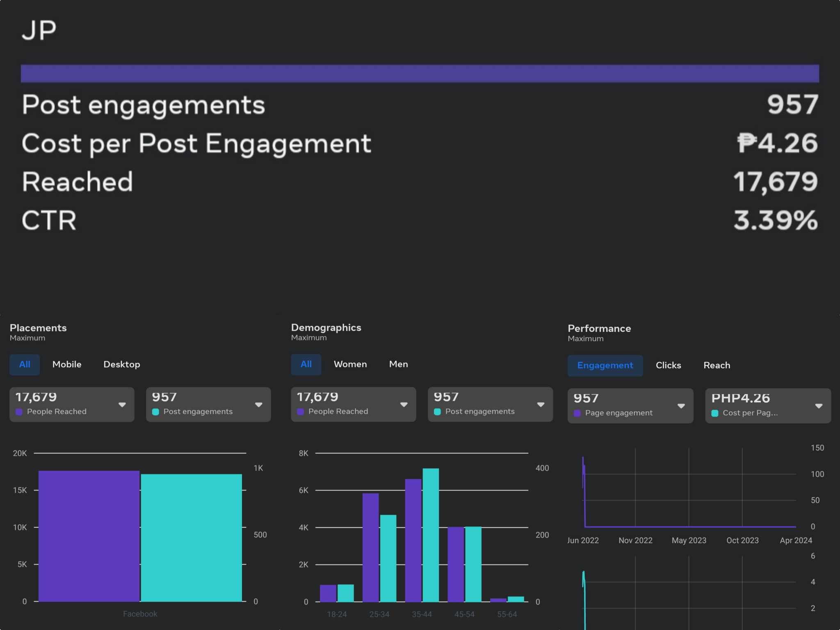Expand Placements Post engagements dropdown arrow
Image resolution: width=840 pixels, height=630 pixels.
[258, 404]
